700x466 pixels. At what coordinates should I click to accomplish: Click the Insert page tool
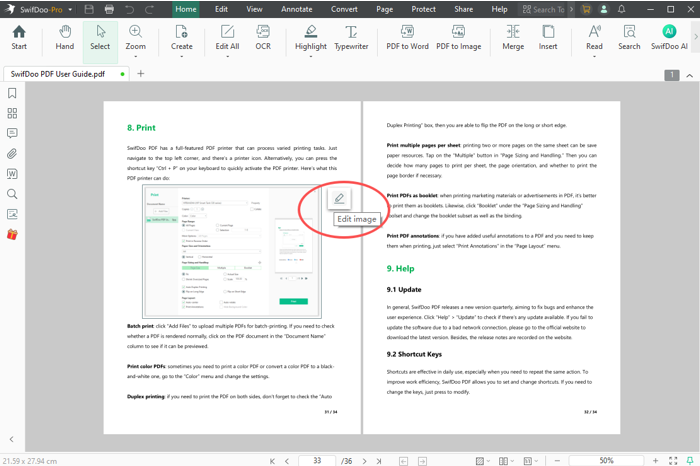coord(548,37)
